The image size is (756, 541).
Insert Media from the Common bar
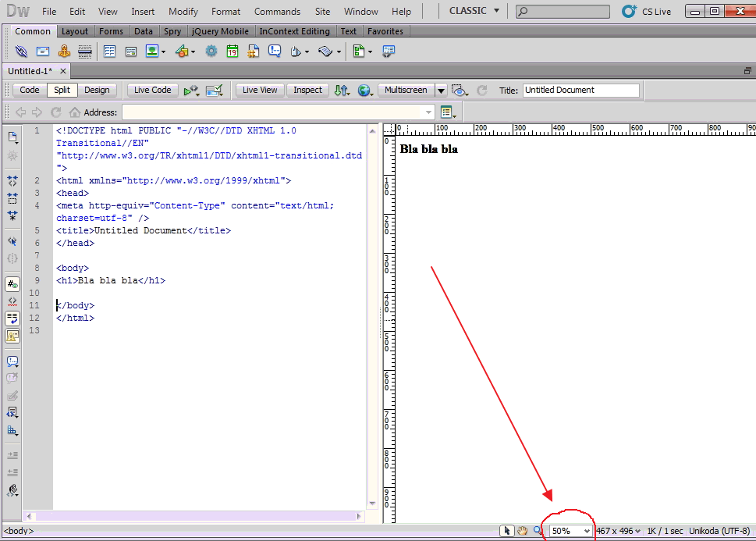point(182,52)
